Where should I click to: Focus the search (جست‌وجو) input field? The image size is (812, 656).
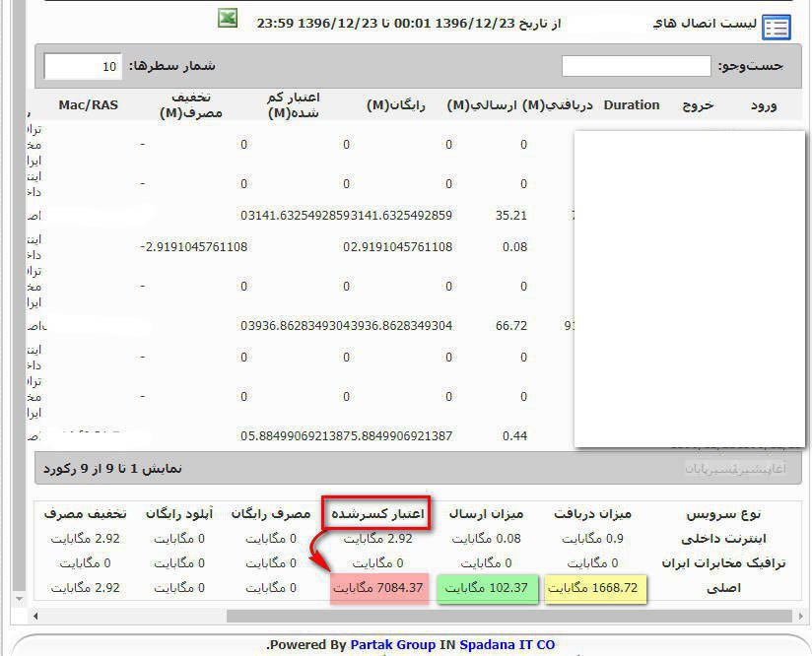click(636, 66)
